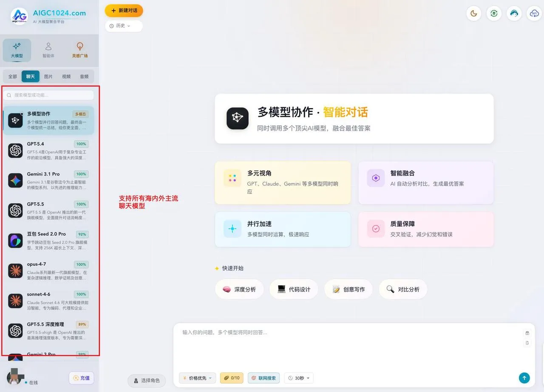Open the 30秒 timeout dropdown
This screenshot has width=544, height=392.
pos(299,378)
